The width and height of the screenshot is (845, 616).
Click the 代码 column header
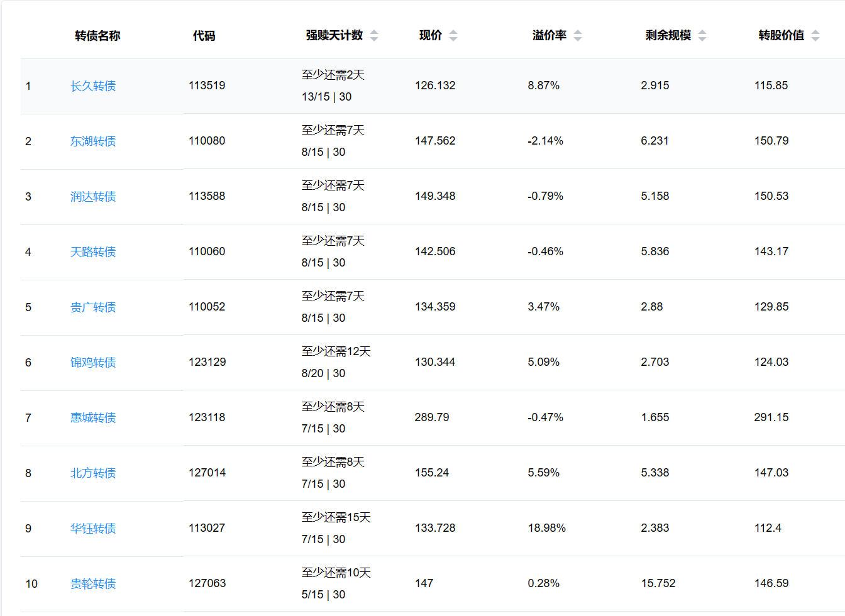pos(204,36)
